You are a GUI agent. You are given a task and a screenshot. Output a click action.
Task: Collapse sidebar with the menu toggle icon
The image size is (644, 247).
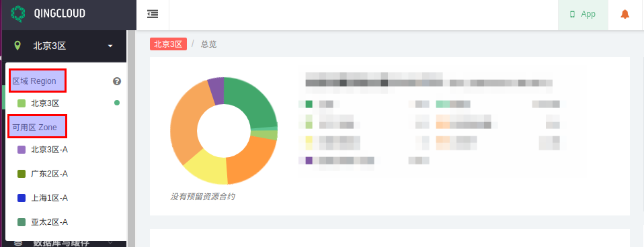pyautogui.click(x=153, y=14)
